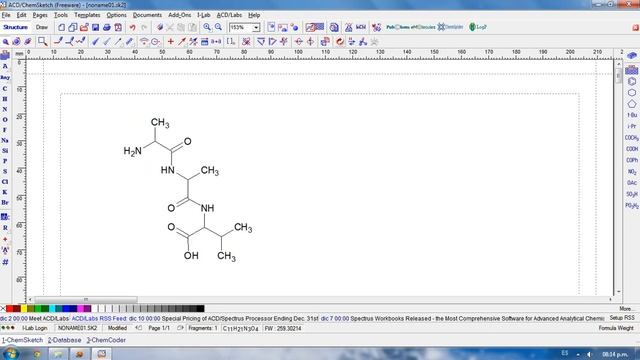Click the volume icon in the system tray
Screen dimensions: 640x360
(x=589, y=354)
